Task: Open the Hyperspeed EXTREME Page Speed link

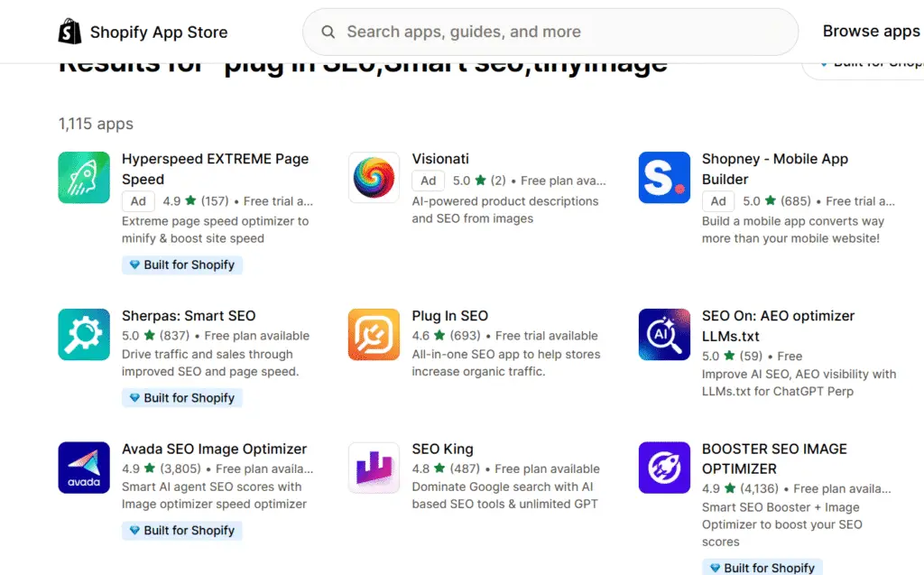Action: pos(217,168)
